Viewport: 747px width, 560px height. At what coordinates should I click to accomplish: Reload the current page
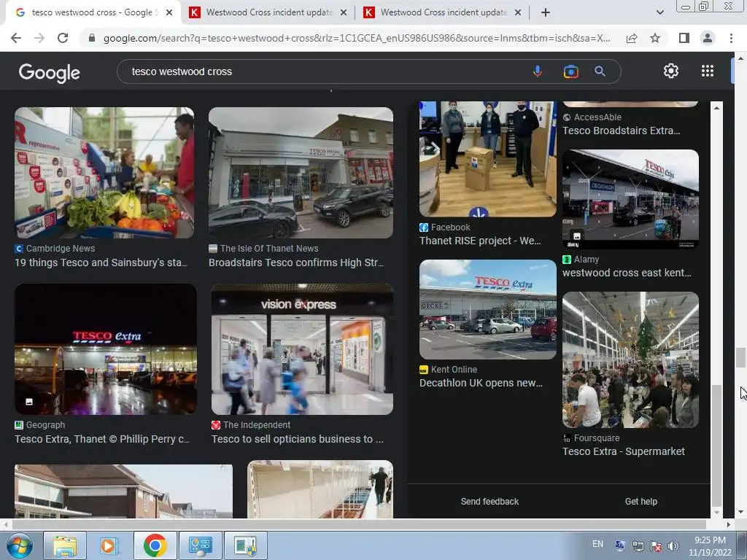coord(63,38)
